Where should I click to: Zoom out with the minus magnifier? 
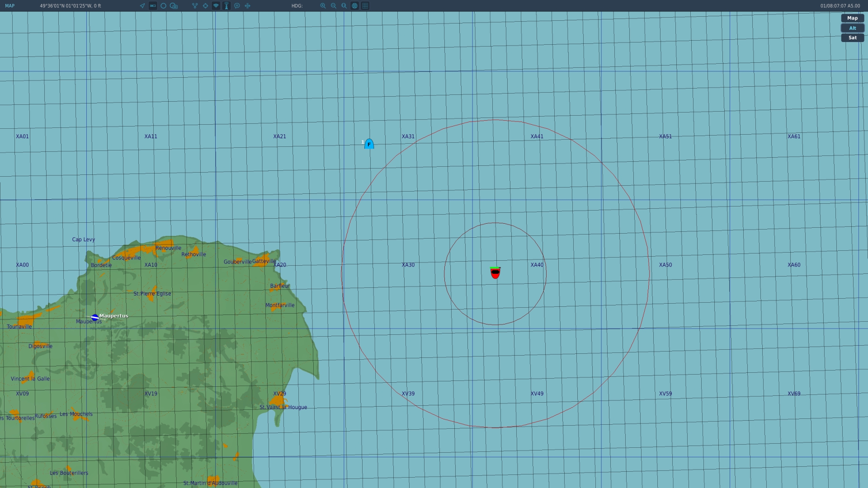[334, 6]
